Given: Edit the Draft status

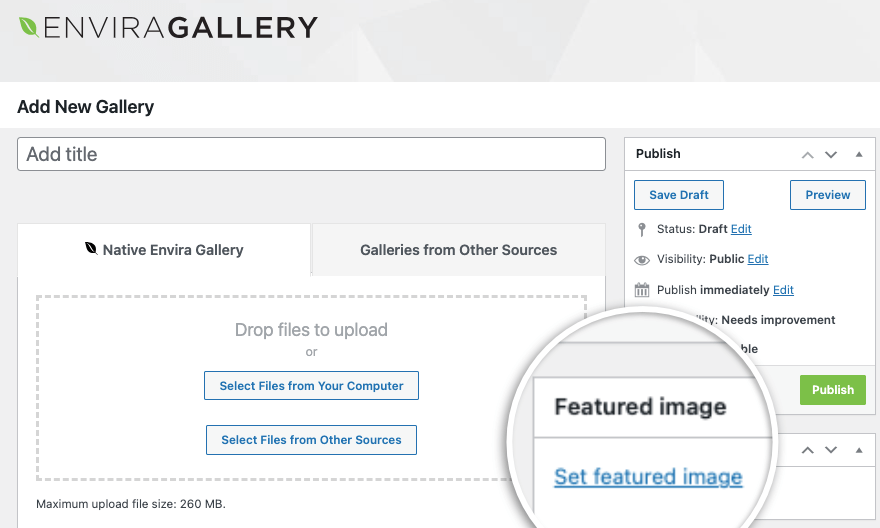Looking at the screenshot, I should 741,229.
